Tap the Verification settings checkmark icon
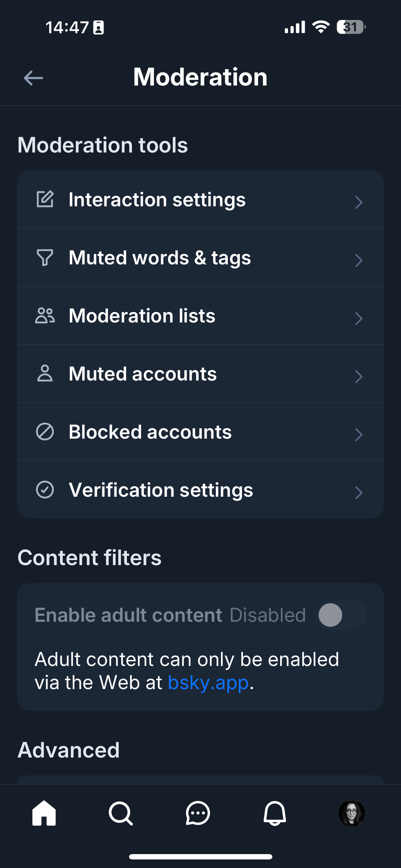 pos(45,490)
